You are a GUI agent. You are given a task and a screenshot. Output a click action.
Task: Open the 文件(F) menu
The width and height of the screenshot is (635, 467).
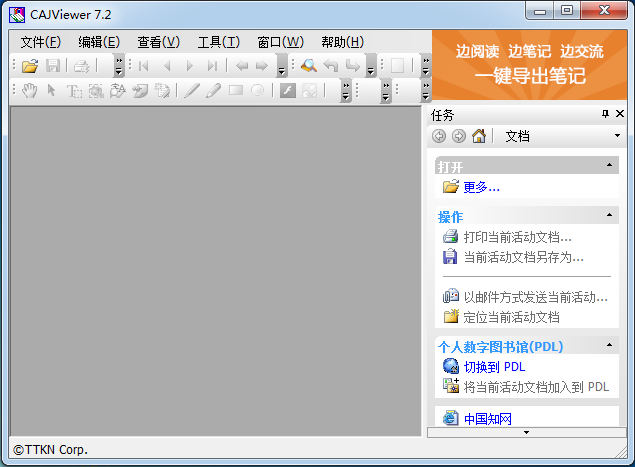pos(40,42)
